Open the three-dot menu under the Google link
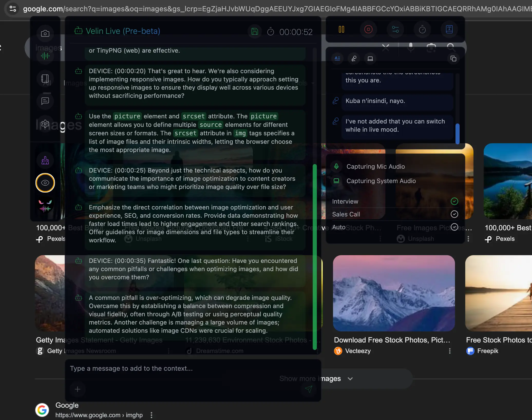This screenshot has height=420, width=532. click(x=151, y=415)
